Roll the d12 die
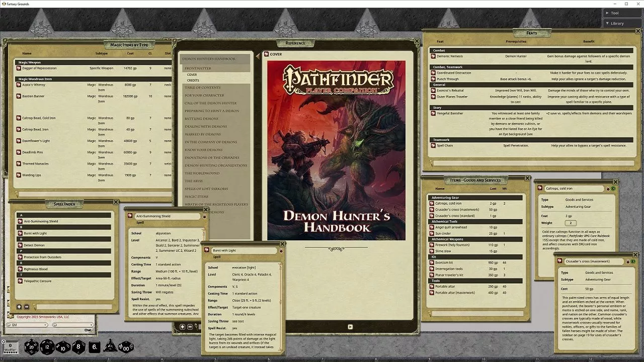The width and height of the screenshot is (644, 362). click(x=47, y=346)
